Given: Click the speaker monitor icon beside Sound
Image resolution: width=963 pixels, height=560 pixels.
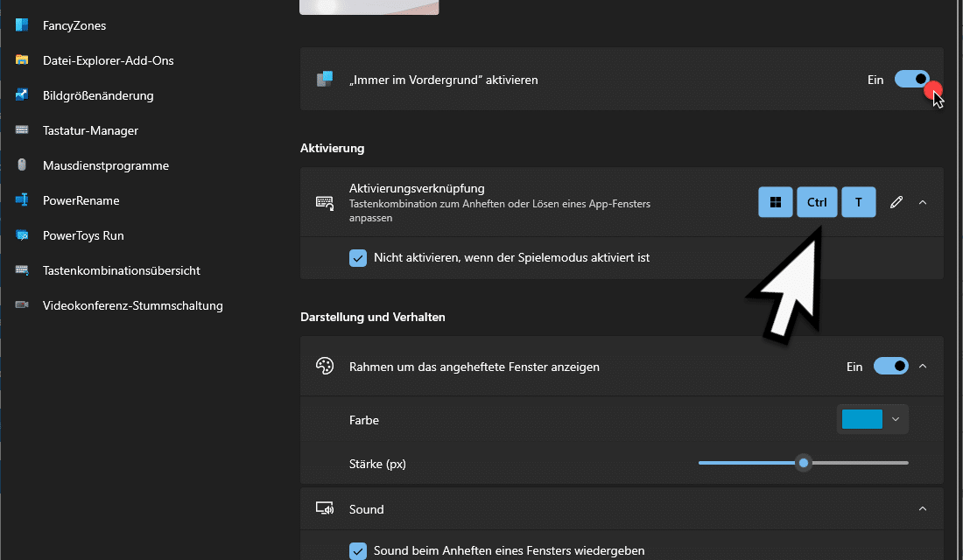Looking at the screenshot, I should coord(324,508).
